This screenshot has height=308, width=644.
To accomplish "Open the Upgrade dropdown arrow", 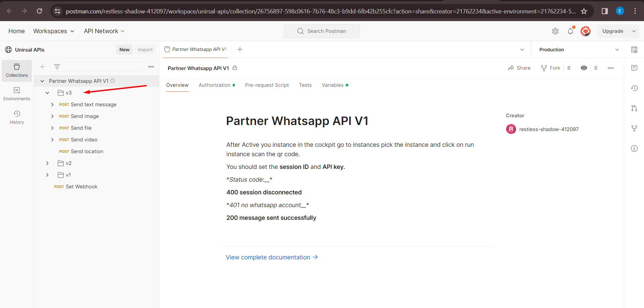I will tap(634, 31).
